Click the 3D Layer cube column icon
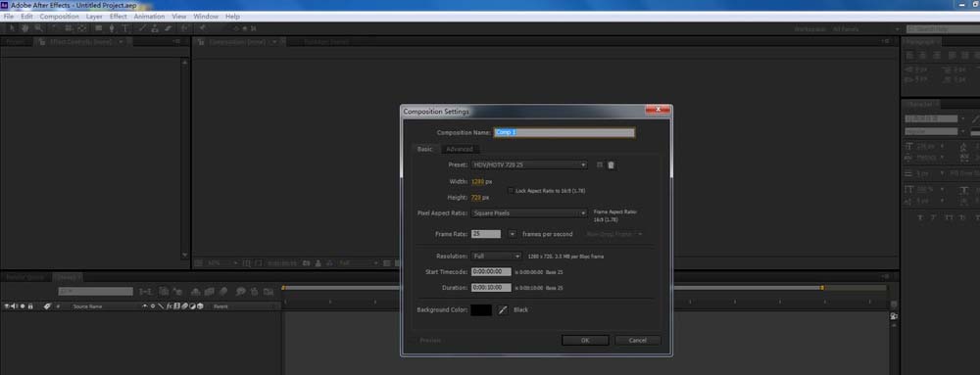 pyautogui.click(x=200, y=306)
